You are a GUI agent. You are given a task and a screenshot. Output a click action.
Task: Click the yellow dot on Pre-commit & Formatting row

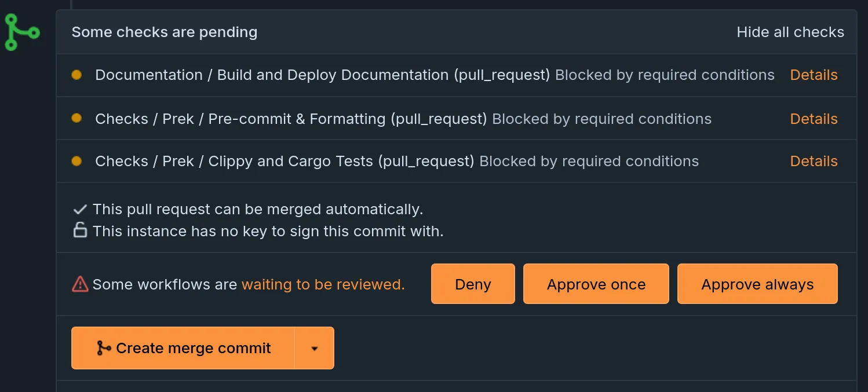[77, 118]
